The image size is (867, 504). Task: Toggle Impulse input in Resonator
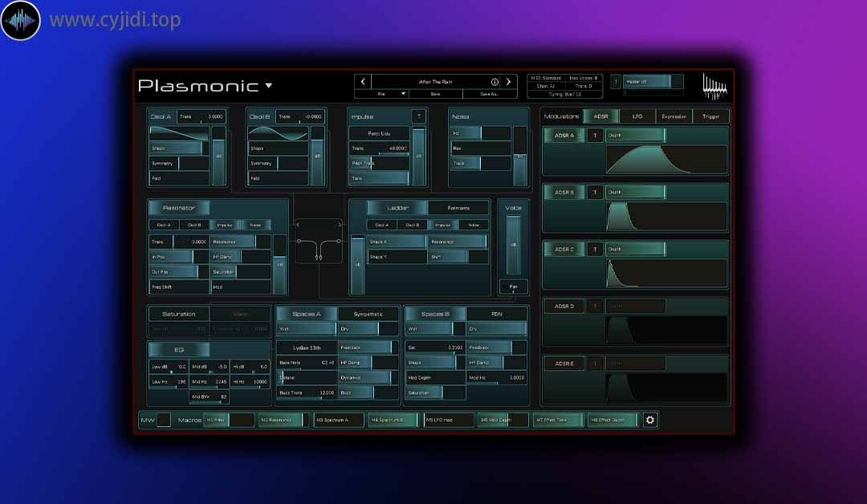[x=225, y=225]
